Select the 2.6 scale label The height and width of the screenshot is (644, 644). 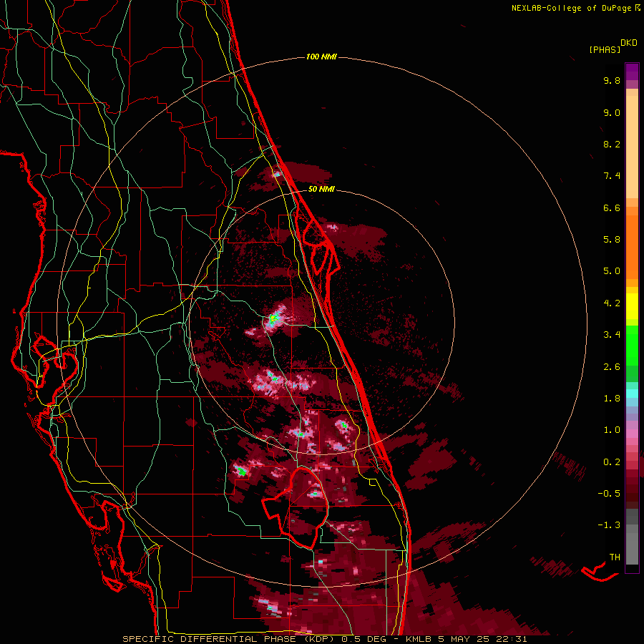(612, 367)
